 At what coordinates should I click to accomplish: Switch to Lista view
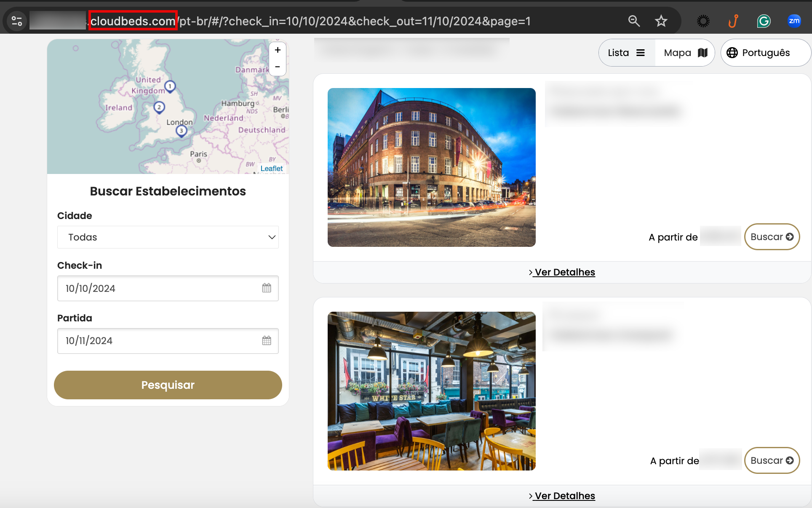[626, 53]
